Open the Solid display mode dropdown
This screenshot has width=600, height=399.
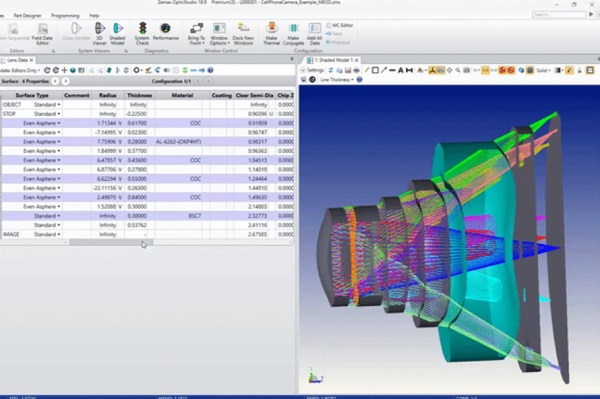tap(543, 70)
